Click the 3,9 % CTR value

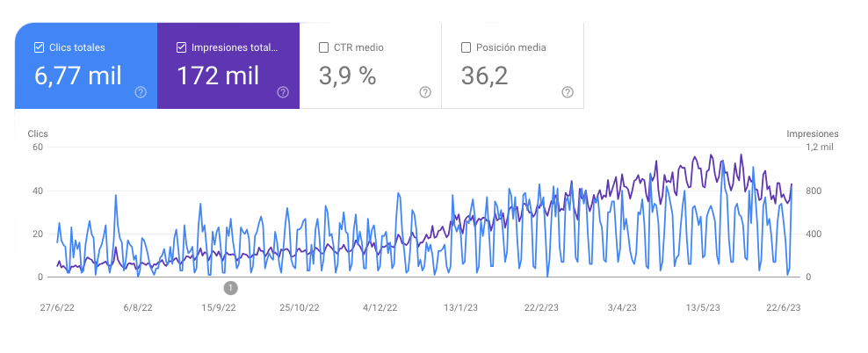pos(347,76)
